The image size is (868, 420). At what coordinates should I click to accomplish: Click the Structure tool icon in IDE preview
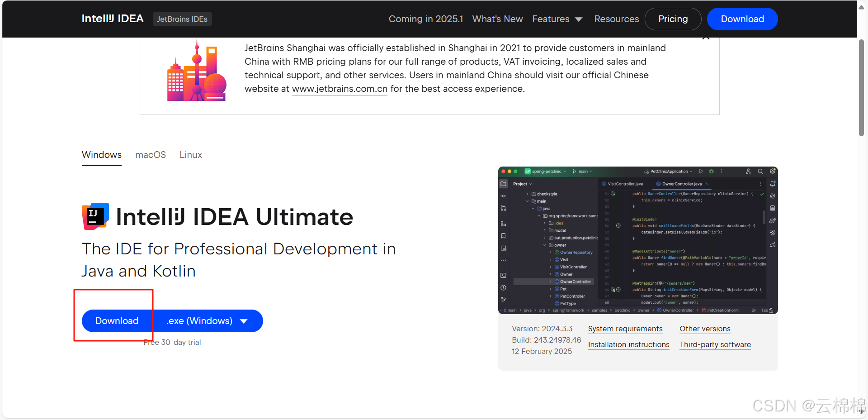coord(503,224)
